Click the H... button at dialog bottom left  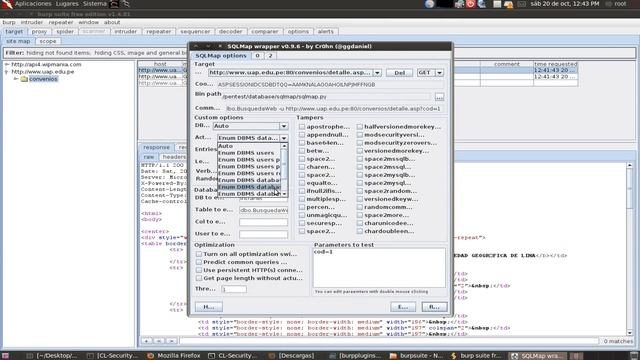tap(209, 307)
